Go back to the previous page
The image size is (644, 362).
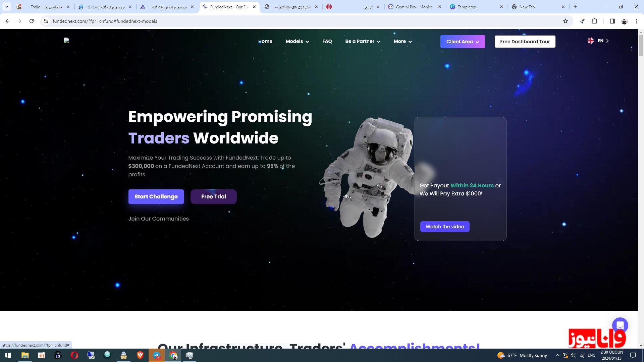7,21
